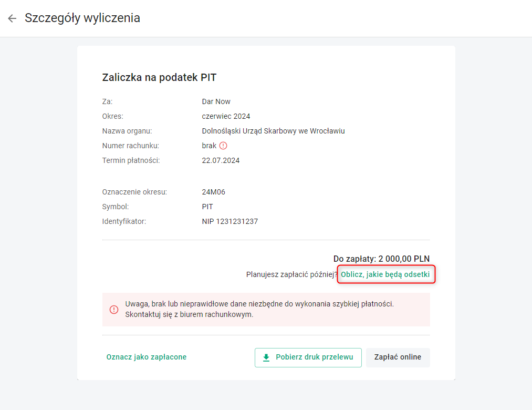The width and height of the screenshot is (532, 410).
Task: Click the alert icon in the red warning banner
Action: (114, 310)
